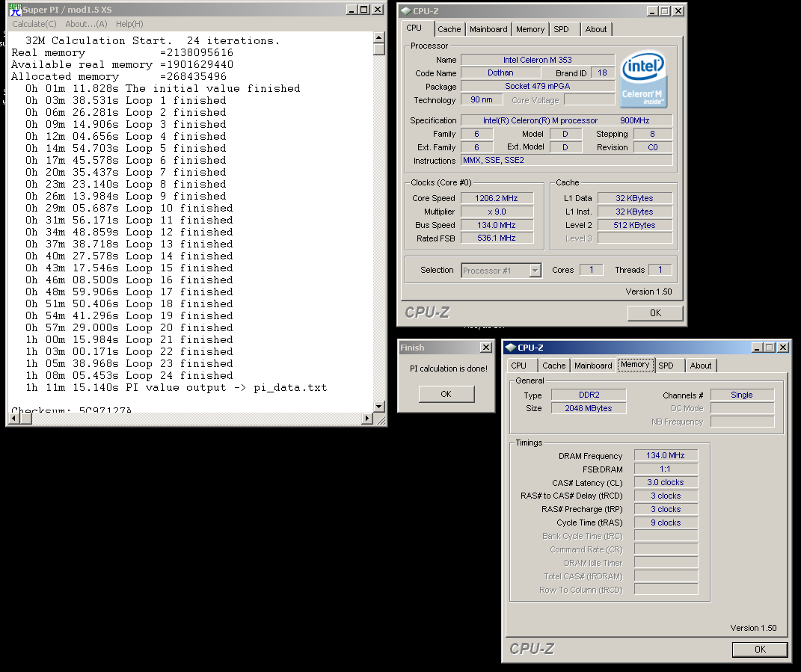Image resolution: width=801 pixels, height=672 pixels.
Task: Click the Name field 'Intel Celeron M 353'
Action: pyautogui.click(x=538, y=60)
